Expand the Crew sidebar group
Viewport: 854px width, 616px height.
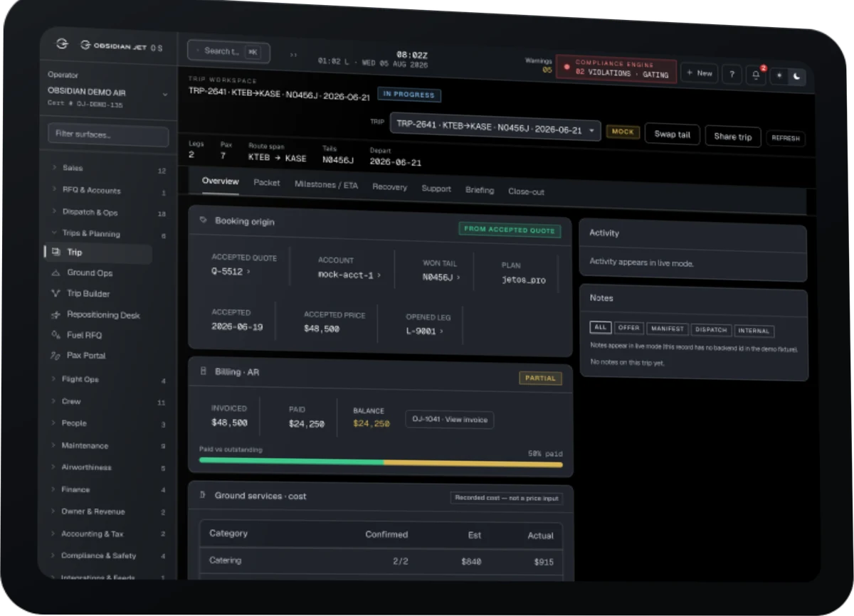(x=108, y=402)
